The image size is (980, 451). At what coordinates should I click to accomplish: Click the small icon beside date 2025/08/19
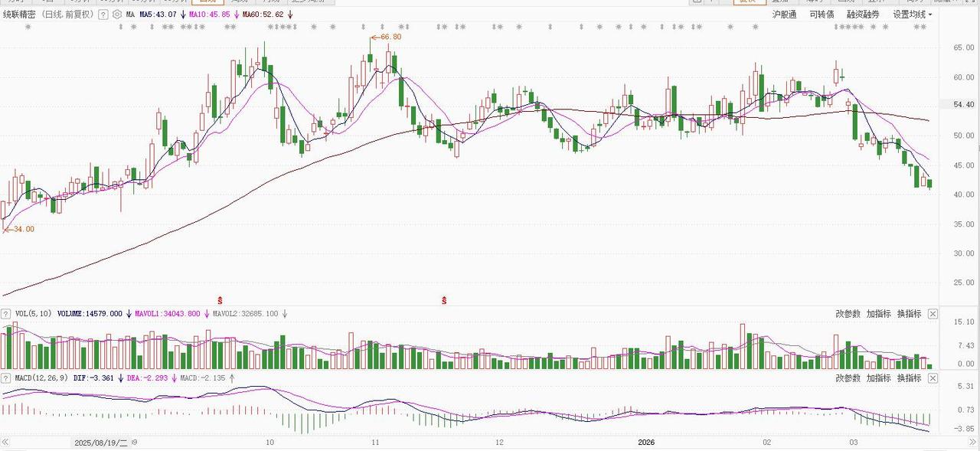134,443
